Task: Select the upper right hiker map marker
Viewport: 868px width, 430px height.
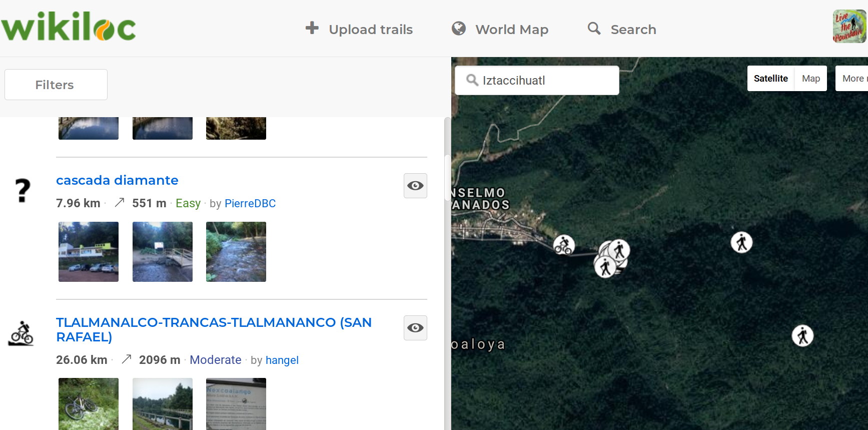Action: pos(741,243)
